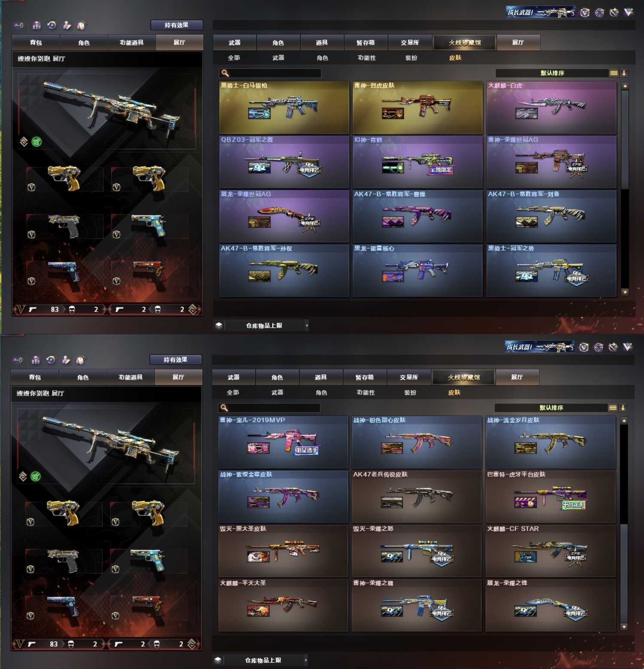This screenshot has width=644, height=669.
Task: Click the sparkle sword icon in lower window header
Action: (x=613, y=347)
